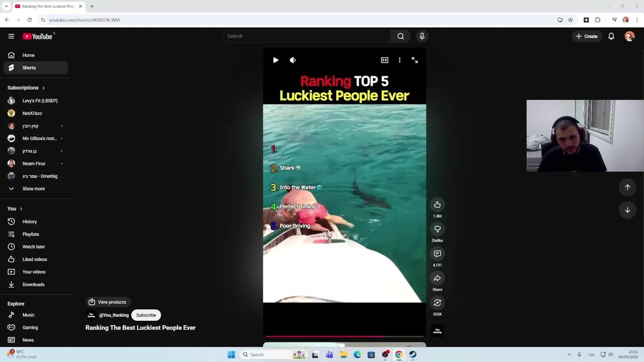Open the tab search dropdown arrow

(6, 7)
